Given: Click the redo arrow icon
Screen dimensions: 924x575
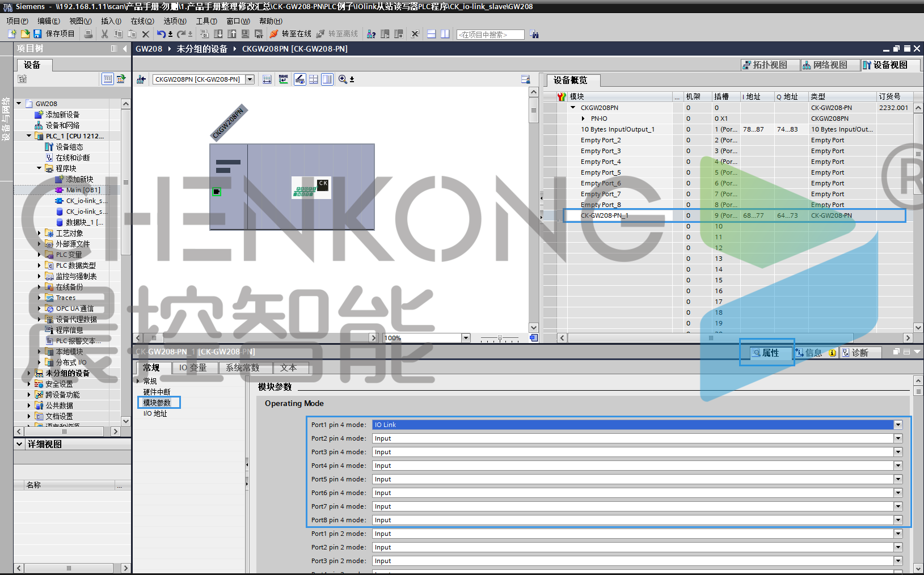Looking at the screenshot, I should point(182,34).
